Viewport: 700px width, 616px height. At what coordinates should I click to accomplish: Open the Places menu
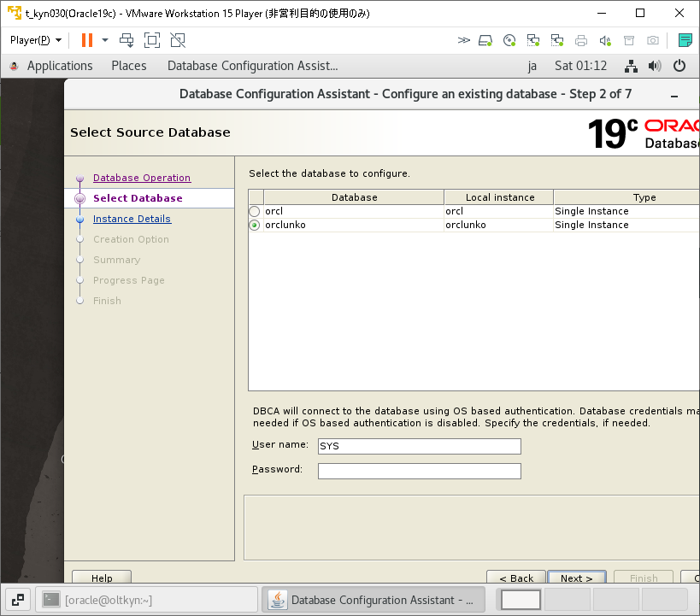coord(129,66)
